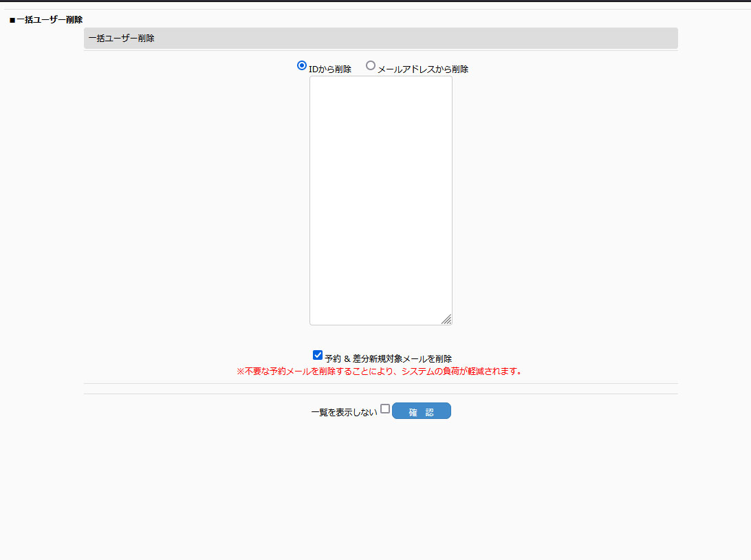Grab the textarea resize handle corner
Viewport: 751px width, 560px height.
tap(446, 319)
